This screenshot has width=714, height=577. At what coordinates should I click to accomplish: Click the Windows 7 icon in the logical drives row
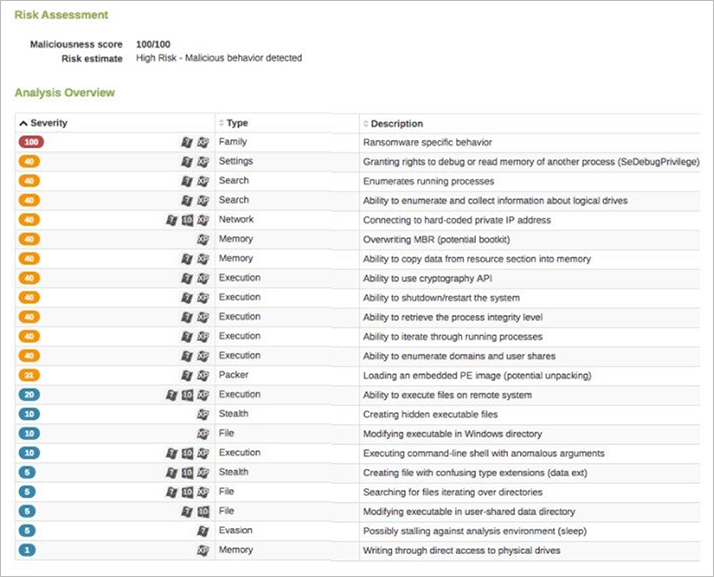click(187, 200)
